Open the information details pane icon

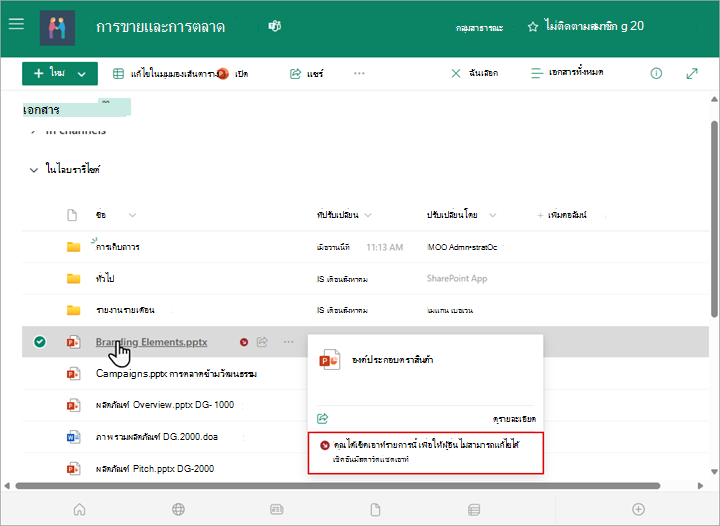click(x=656, y=73)
